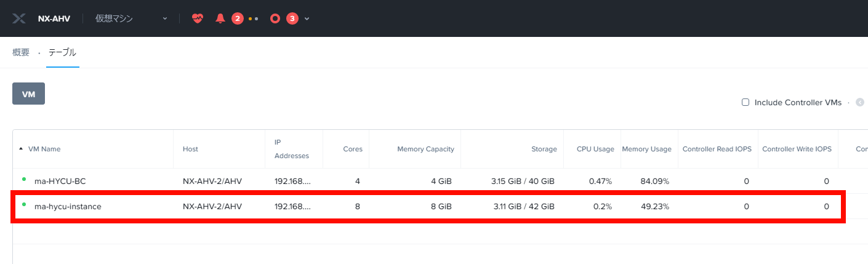The width and height of the screenshot is (868, 264).
Task: Open the cluster health heart icon
Action: 197,18
